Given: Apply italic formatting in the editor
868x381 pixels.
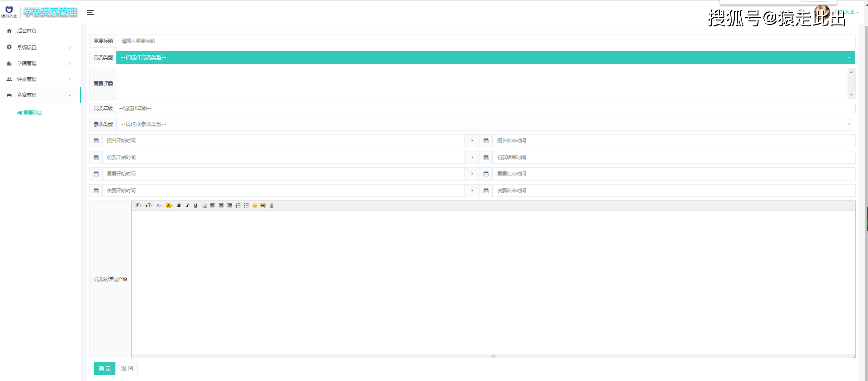Looking at the screenshot, I should click(x=187, y=206).
